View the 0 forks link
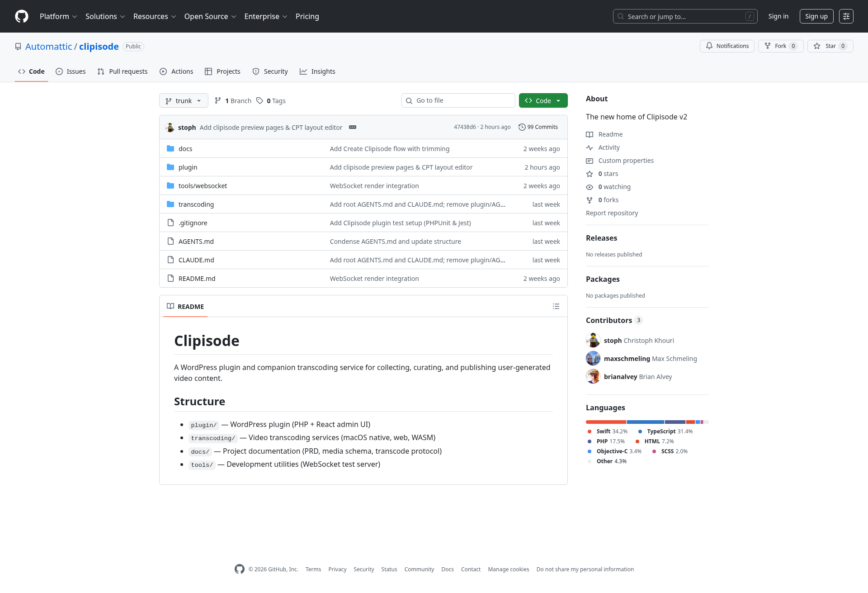This screenshot has height=593, width=868. point(603,200)
